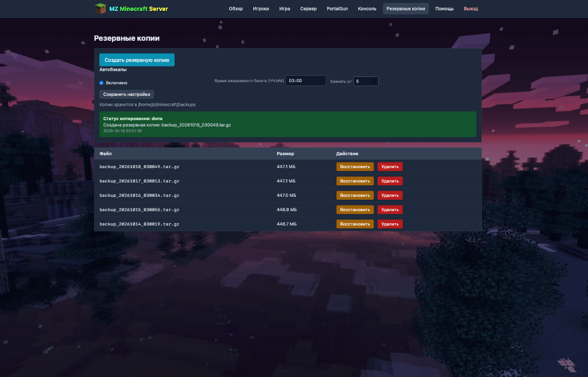
Task: Focus the daily backup time field 03:00
Action: click(x=305, y=80)
